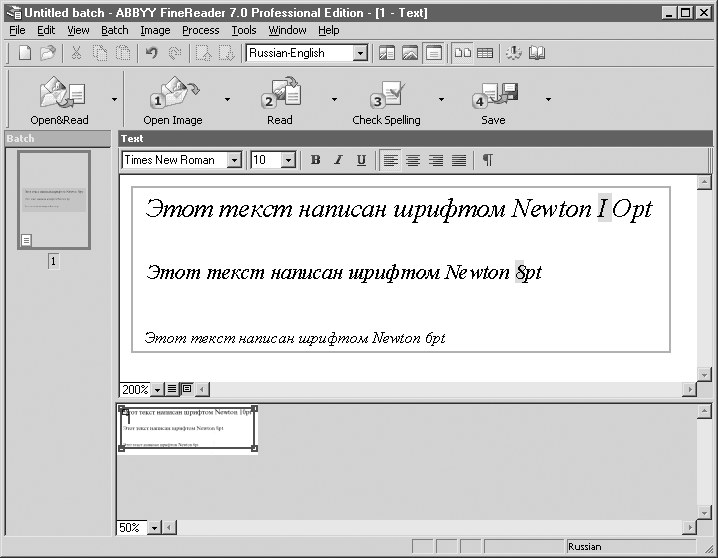Image resolution: width=718 pixels, height=558 pixels.
Task: Click the next page icon
Action: pos(226,53)
